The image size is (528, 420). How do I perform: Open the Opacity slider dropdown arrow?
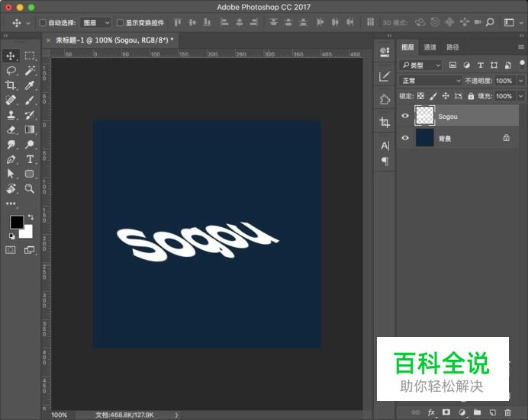[x=521, y=81]
